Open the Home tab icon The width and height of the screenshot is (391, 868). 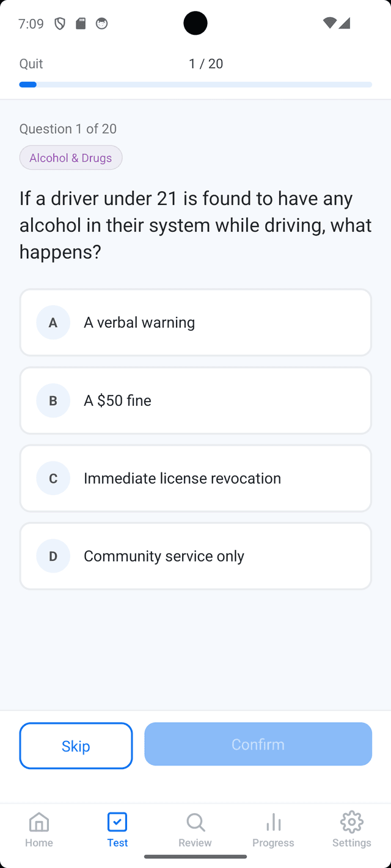pos(38,822)
